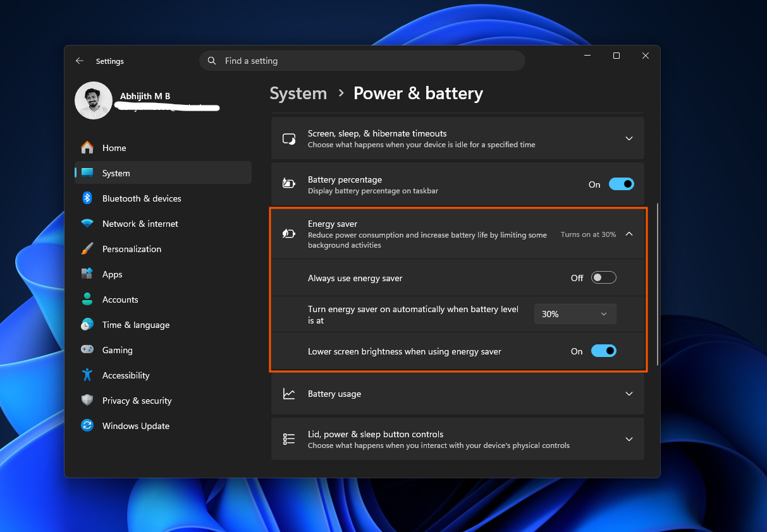
Task: Click the 'Settings' window title text
Action: (110, 61)
